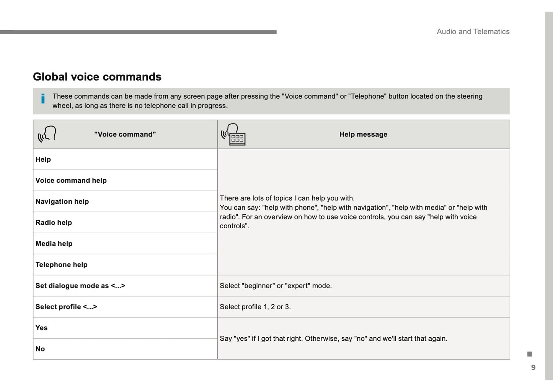Click the help message keypad head icon

pyautogui.click(x=233, y=134)
